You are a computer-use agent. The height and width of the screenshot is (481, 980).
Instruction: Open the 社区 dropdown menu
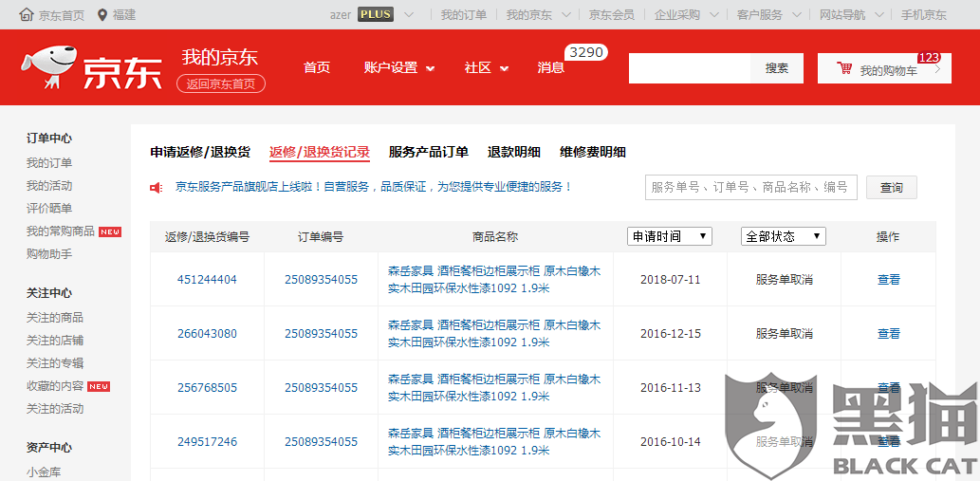point(487,67)
